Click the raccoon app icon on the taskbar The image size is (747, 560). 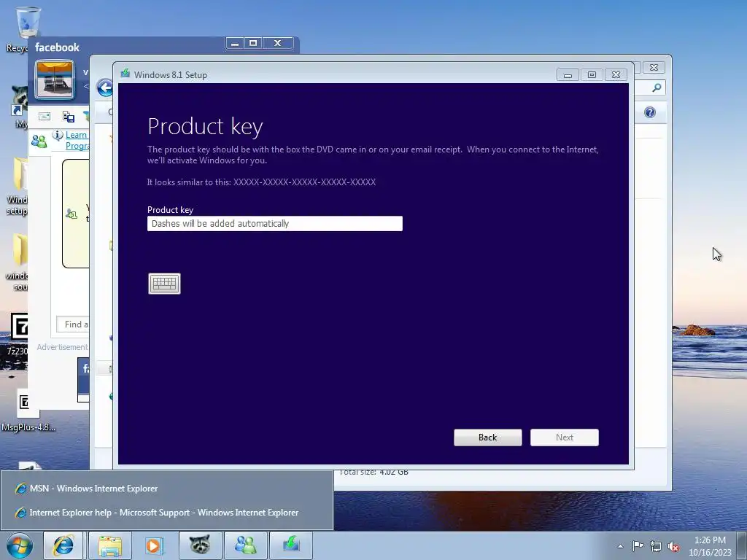200,545
